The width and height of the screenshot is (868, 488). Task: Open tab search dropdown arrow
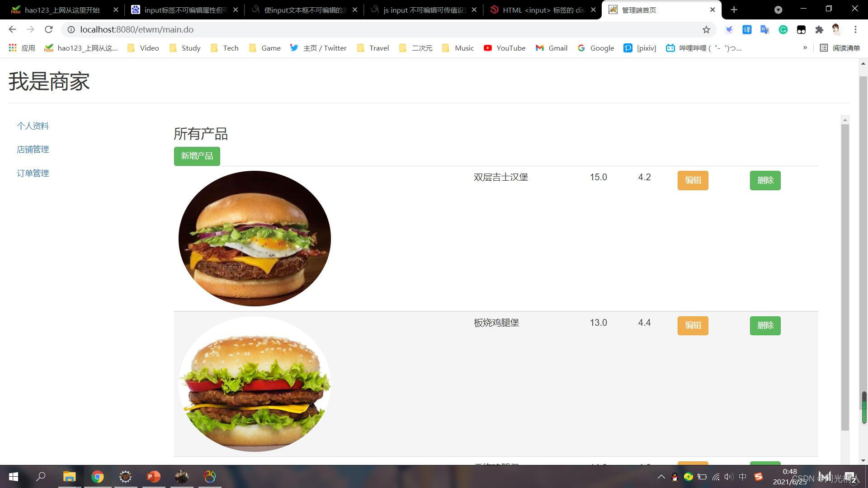click(778, 9)
